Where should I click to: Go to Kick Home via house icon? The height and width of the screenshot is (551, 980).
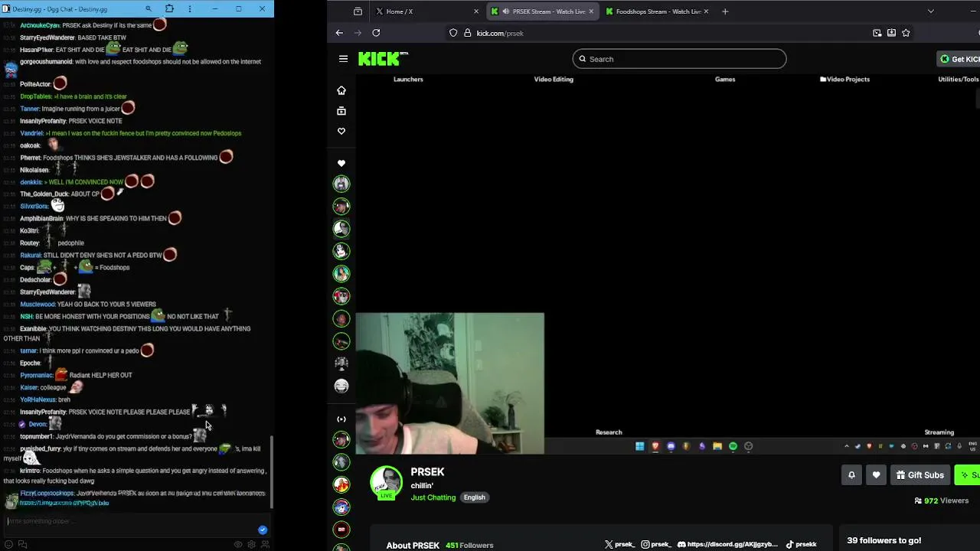coord(341,90)
